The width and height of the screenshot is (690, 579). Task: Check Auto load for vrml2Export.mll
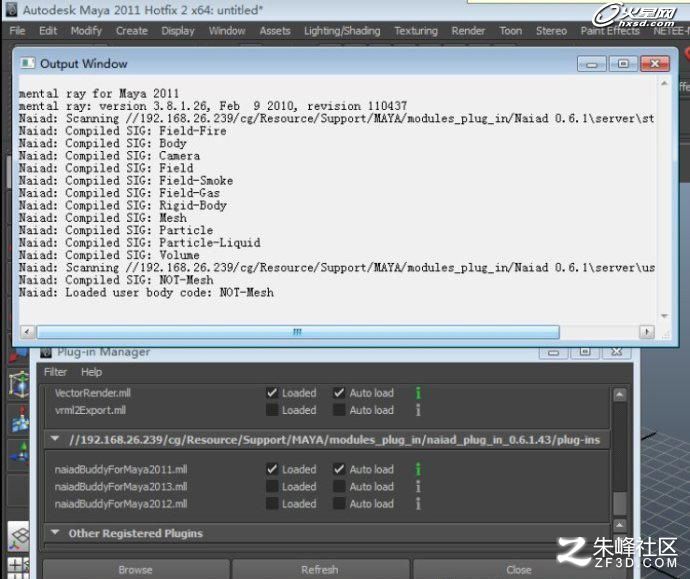339,410
